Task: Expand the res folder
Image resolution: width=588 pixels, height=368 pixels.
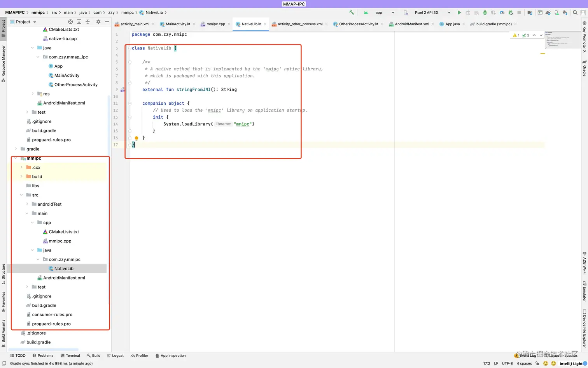Action: click(x=33, y=94)
